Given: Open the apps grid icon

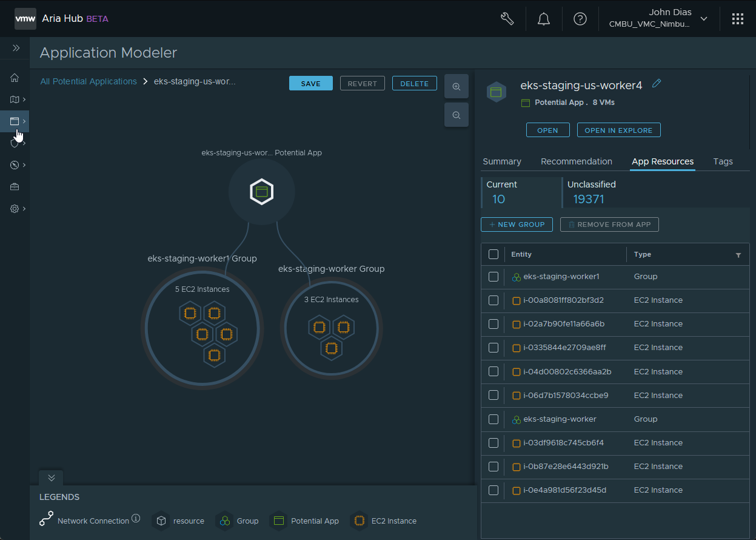Looking at the screenshot, I should click(738, 19).
